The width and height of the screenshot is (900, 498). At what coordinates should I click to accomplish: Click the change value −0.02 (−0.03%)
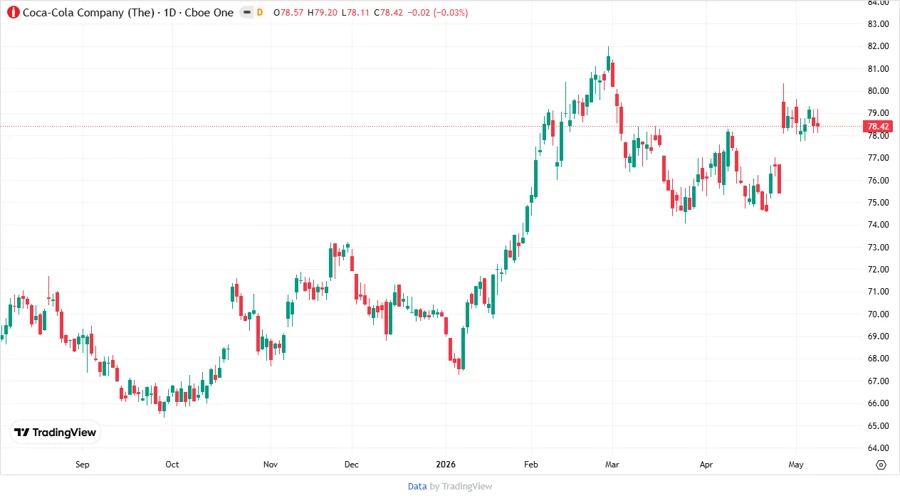(x=437, y=12)
